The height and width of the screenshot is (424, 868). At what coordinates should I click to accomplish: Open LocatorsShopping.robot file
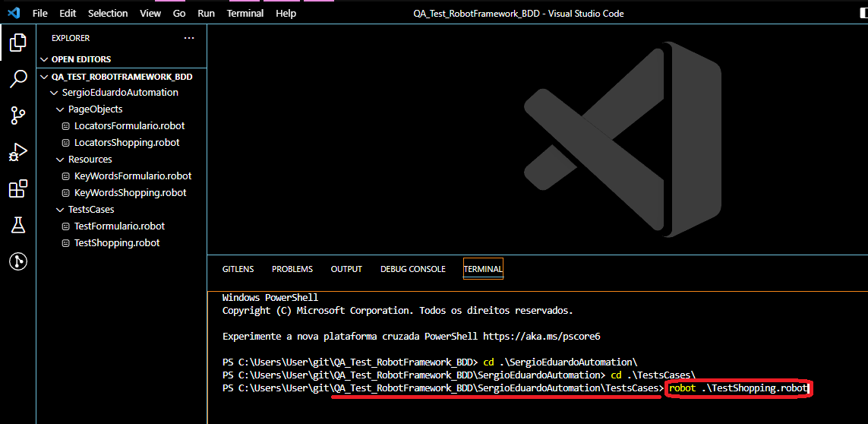coord(127,142)
